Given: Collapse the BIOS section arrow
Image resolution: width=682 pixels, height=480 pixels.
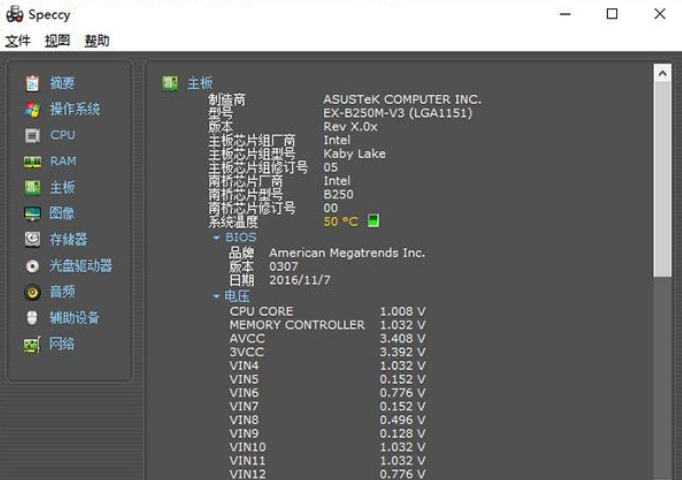Looking at the screenshot, I should [x=216, y=237].
